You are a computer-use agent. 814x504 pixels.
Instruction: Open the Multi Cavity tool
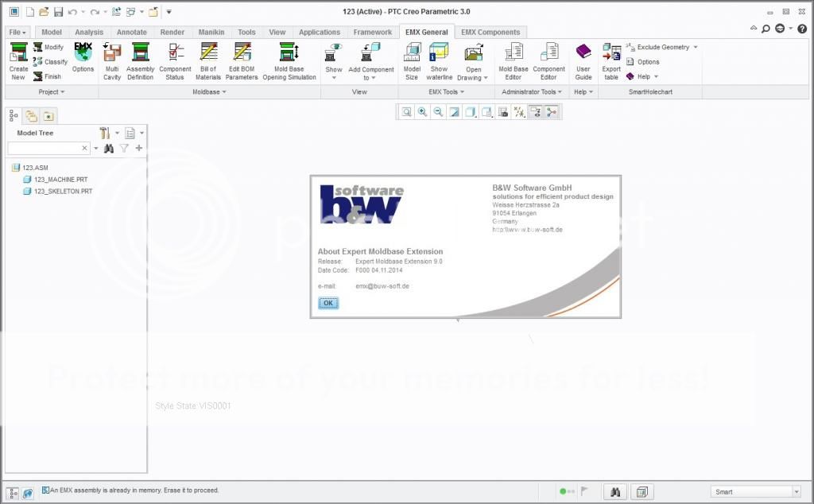pos(112,61)
